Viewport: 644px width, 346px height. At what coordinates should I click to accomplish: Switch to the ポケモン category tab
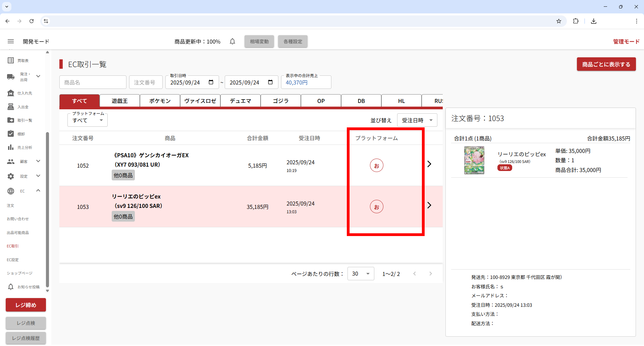pyautogui.click(x=160, y=101)
